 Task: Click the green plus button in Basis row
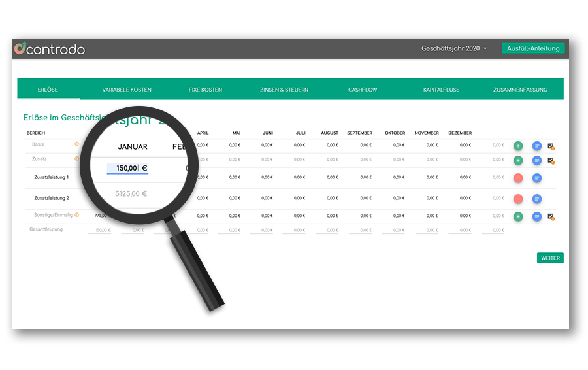518,146
